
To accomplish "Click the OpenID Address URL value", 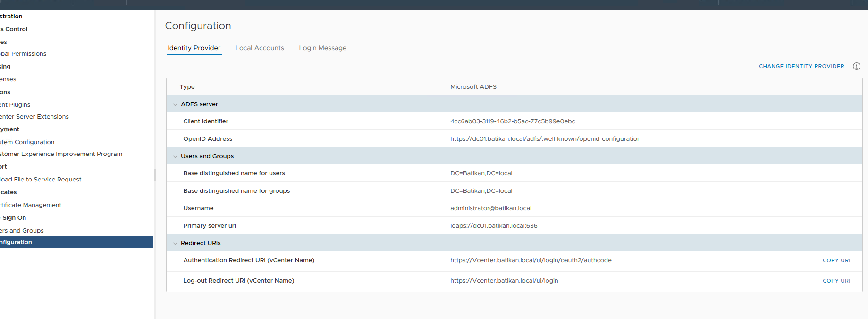I will [x=545, y=139].
